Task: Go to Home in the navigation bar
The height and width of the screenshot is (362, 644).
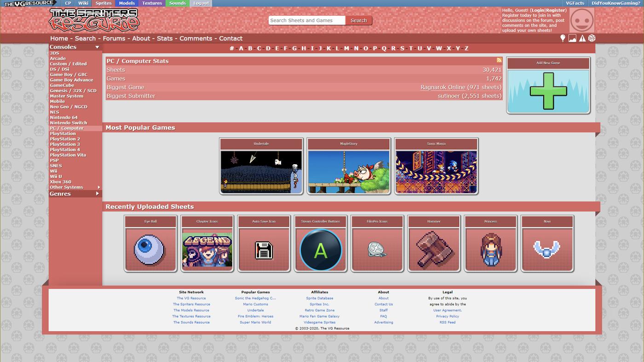Action: tap(59, 39)
